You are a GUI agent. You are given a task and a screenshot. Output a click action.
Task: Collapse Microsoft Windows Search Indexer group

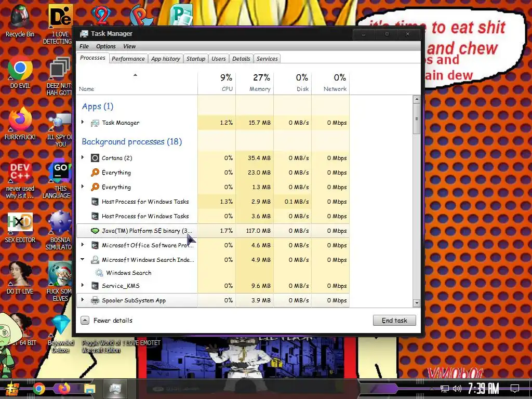(83, 259)
